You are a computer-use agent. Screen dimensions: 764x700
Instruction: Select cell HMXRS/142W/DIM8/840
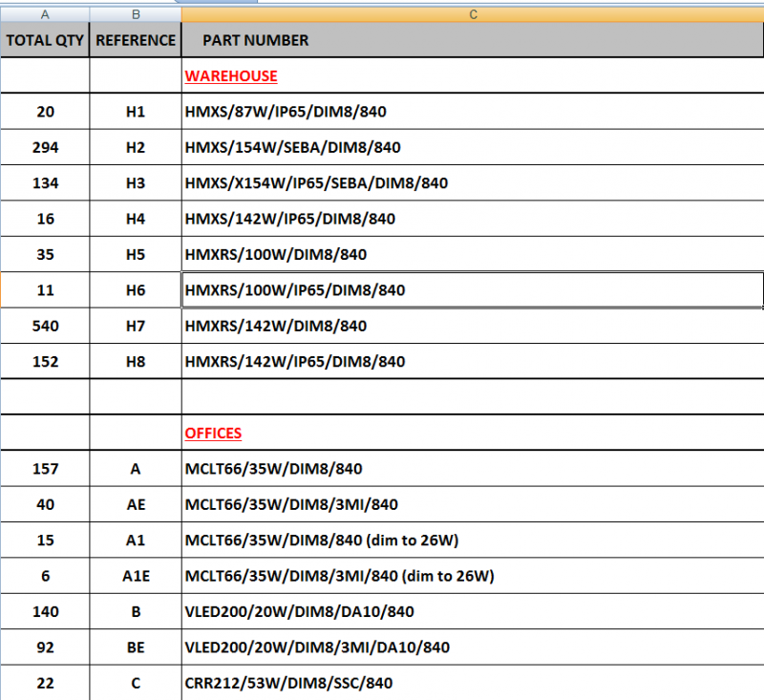pyautogui.click(x=473, y=326)
